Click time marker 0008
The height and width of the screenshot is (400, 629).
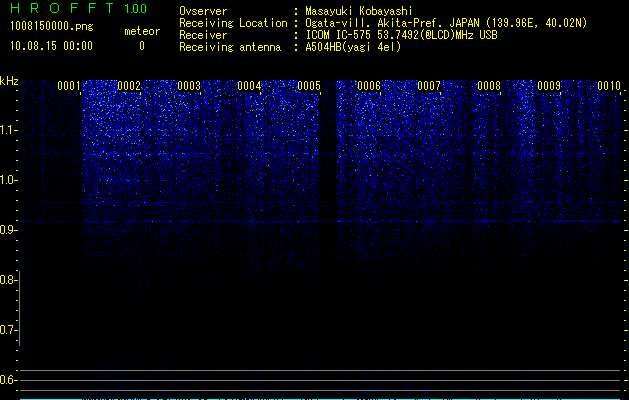(489, 86)
